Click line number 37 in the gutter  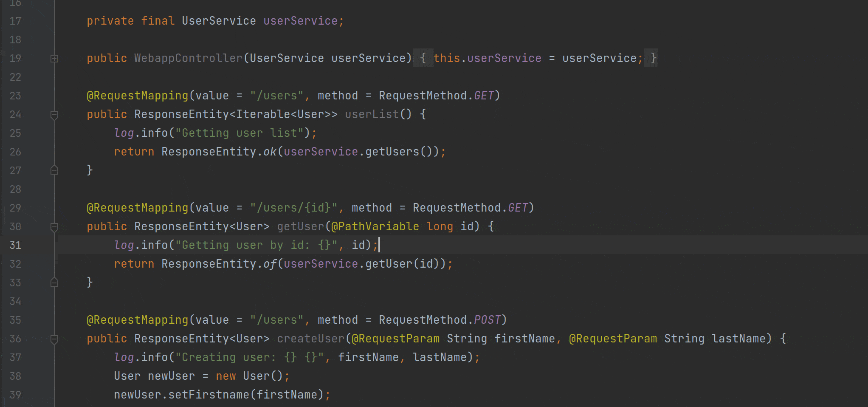click(15, 357)
